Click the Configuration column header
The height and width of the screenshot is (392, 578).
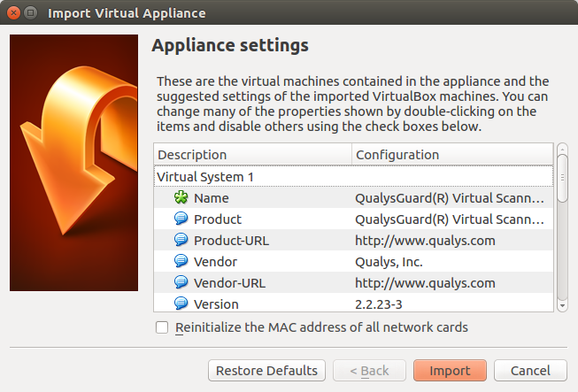click(452, 154)
